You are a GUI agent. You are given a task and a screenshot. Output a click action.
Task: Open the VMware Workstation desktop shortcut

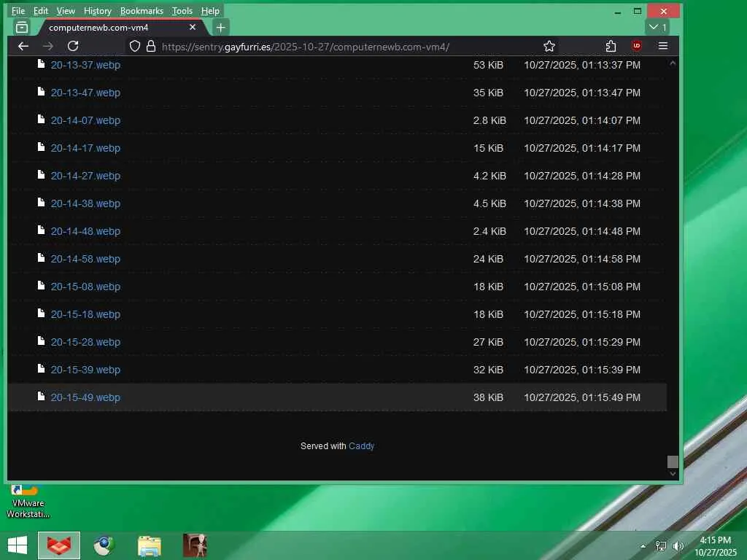pyautogui.click(x=28, y=502)
